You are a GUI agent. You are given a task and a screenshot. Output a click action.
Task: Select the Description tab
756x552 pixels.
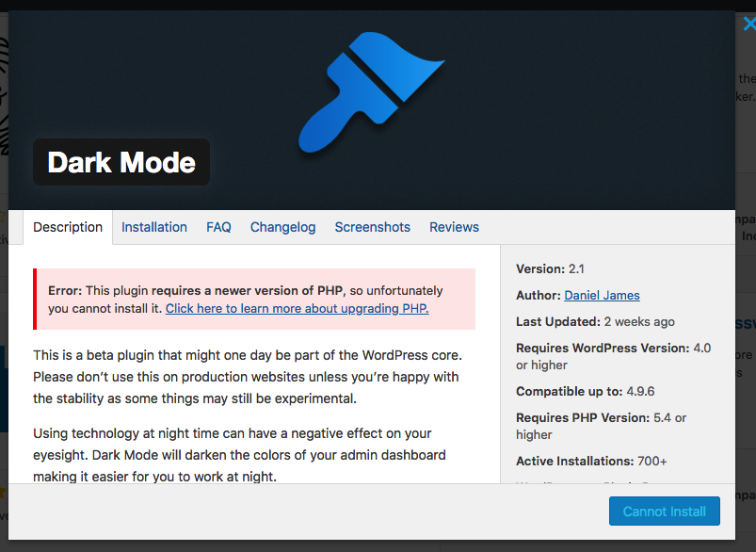coord(68,227)
